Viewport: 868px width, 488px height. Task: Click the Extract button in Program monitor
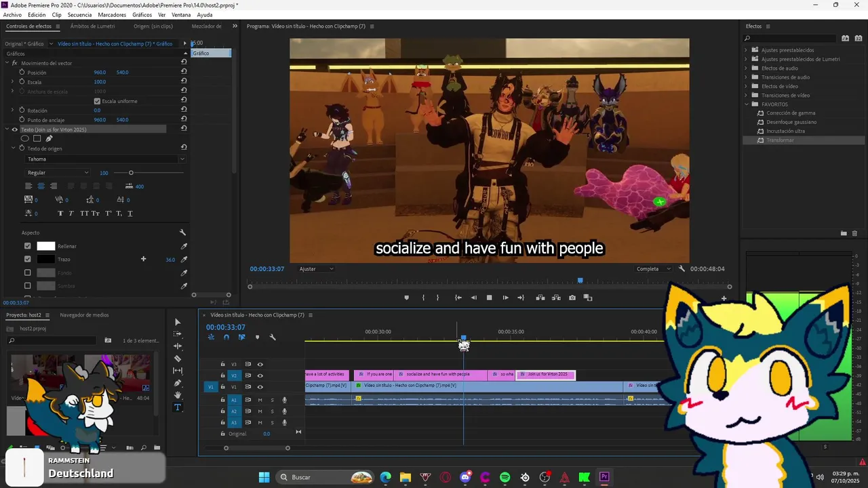[556, 298]
